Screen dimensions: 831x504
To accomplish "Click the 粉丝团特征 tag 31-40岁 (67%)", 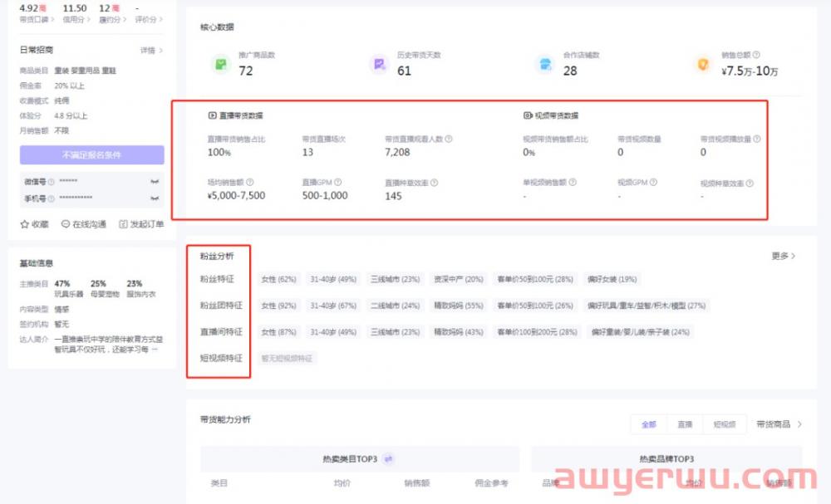I will coord(333,306).
